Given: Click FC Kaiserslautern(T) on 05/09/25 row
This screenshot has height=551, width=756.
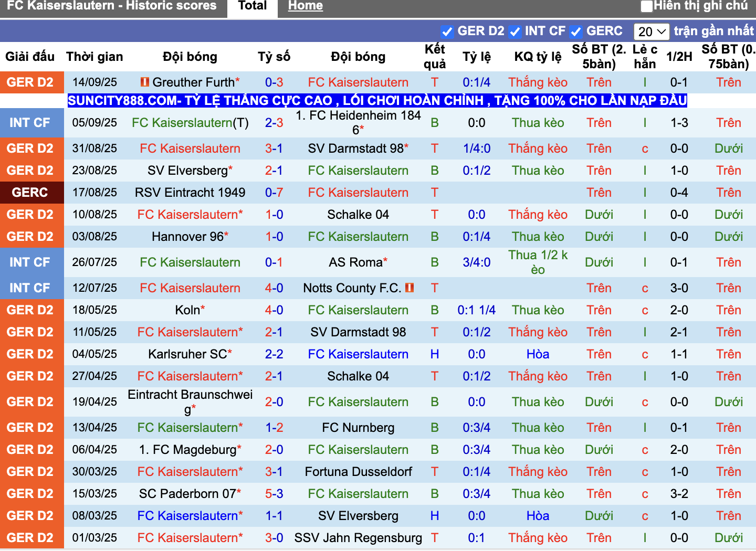Looking at the screenshot, I should (x=190, y=123).
